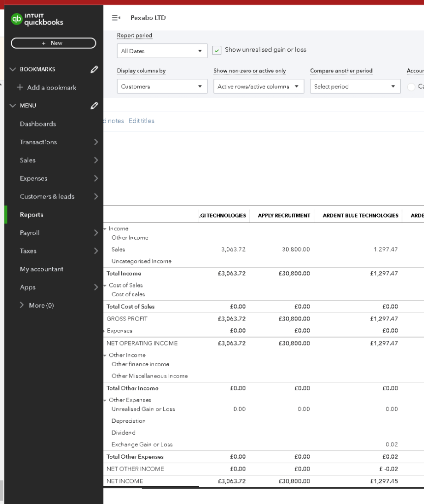The height and width of the screenshot is (504, 424).
Task: Open Display columns by Customers dropdown
Action: click(162, 87)
